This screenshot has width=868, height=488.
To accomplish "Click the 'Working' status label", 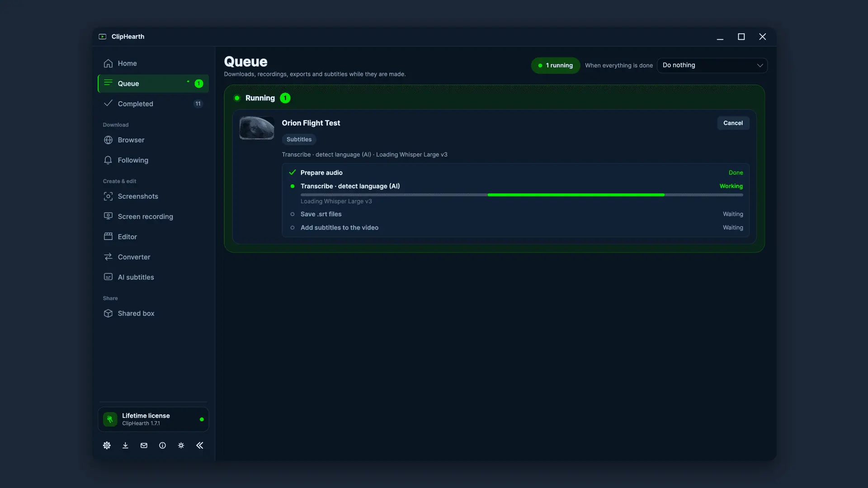I will (731, 186).
